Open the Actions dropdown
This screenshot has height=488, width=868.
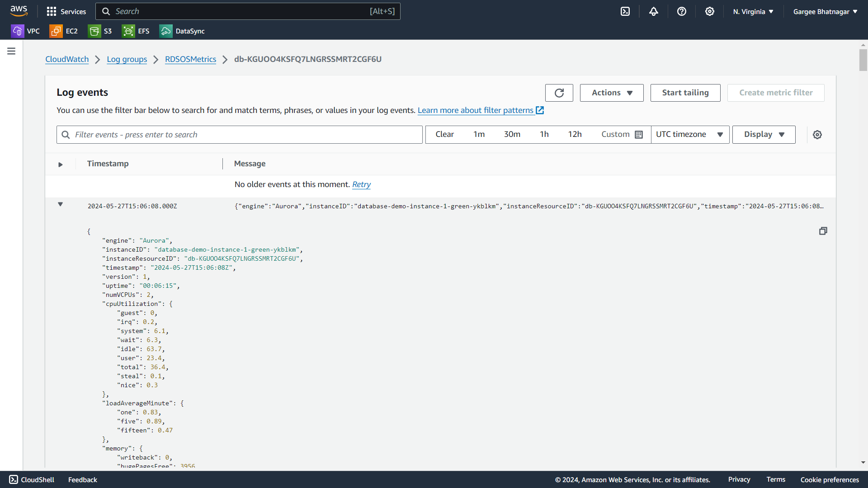point(612,93)
